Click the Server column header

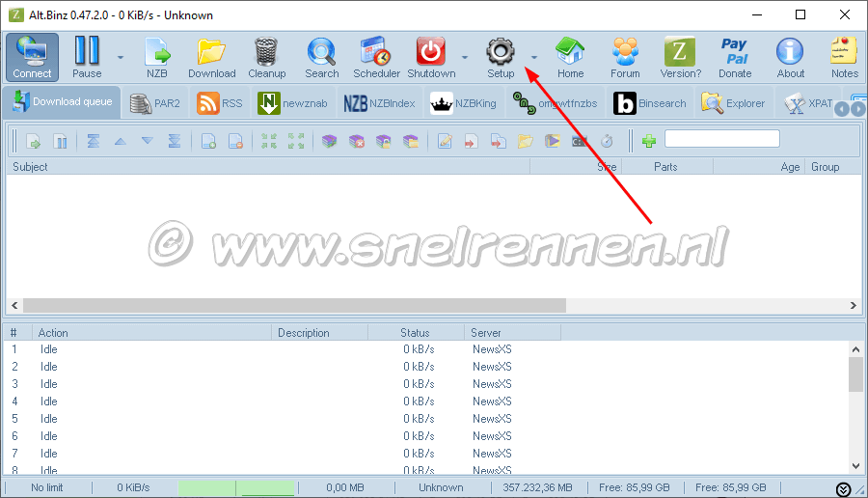tap(512, 332)
